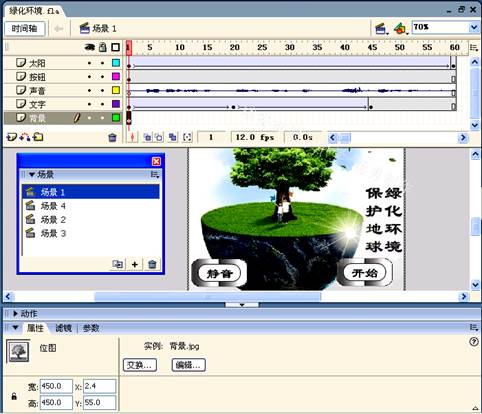The height and width of the screenshot is (414, 482).
Task: Click the purple swatch of 文字 layer
Action: tap(116, 104)
